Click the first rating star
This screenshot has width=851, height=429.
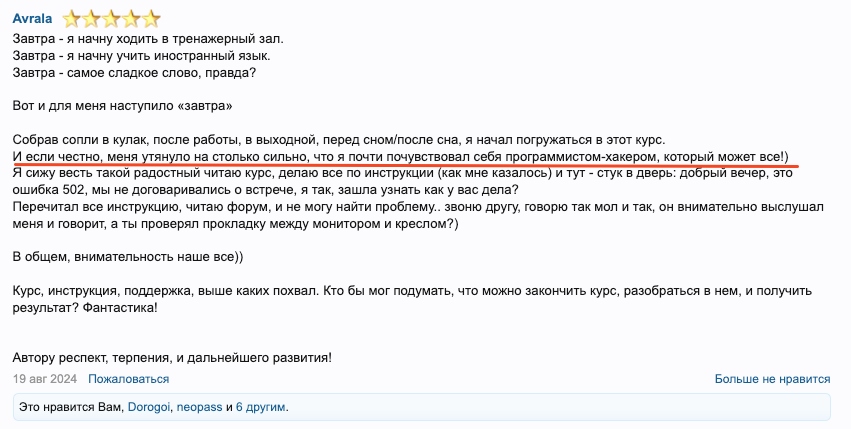71,20
